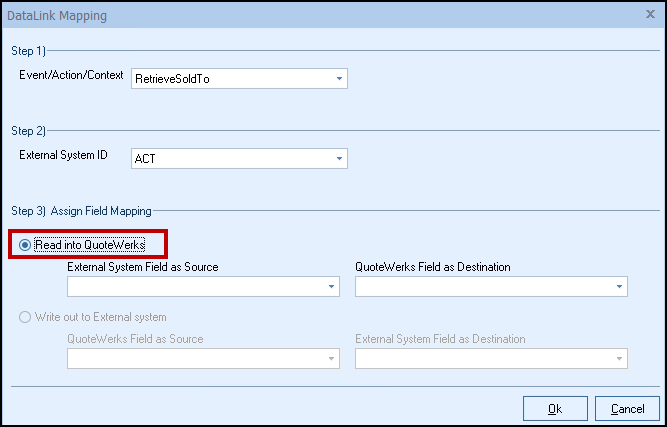This screenshot has height=427, width=667.
Task: Open the Event/Action/Context dropdown arrow
Action: 339,78
